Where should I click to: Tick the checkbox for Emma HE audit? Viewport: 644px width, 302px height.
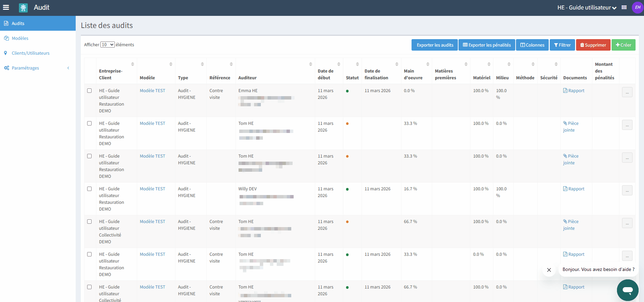[90, 91]
